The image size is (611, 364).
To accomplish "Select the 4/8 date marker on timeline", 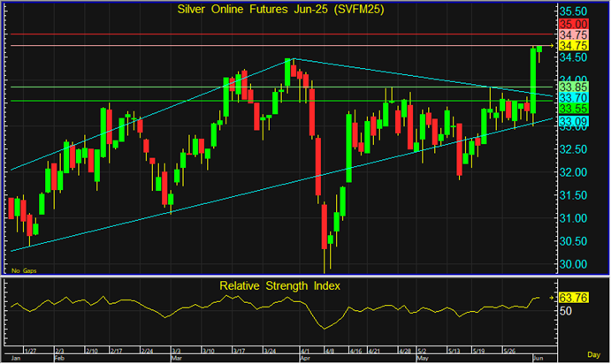I will 330,351.
